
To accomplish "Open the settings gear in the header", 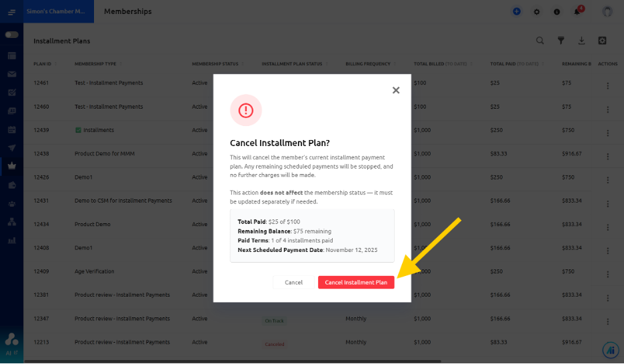I will (537, 12).
